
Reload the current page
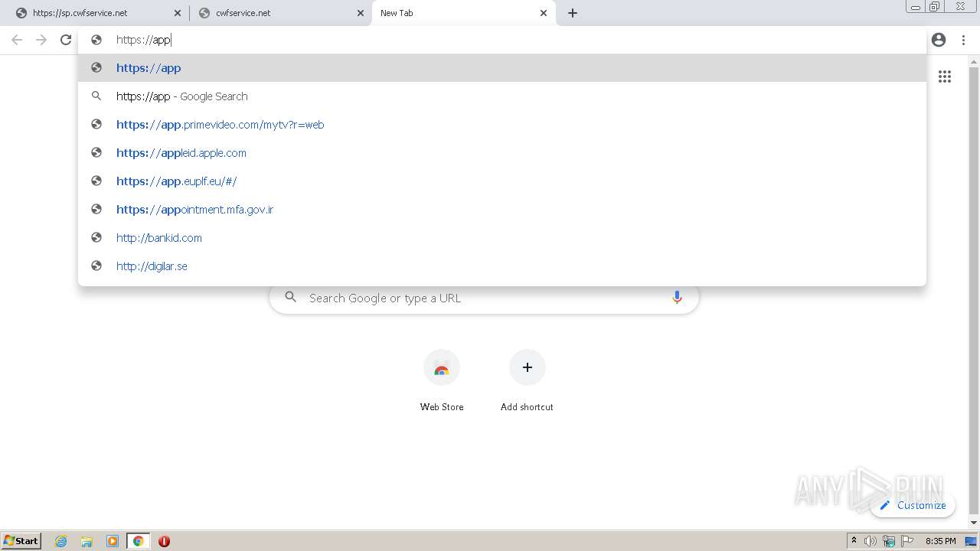(66, 40)
